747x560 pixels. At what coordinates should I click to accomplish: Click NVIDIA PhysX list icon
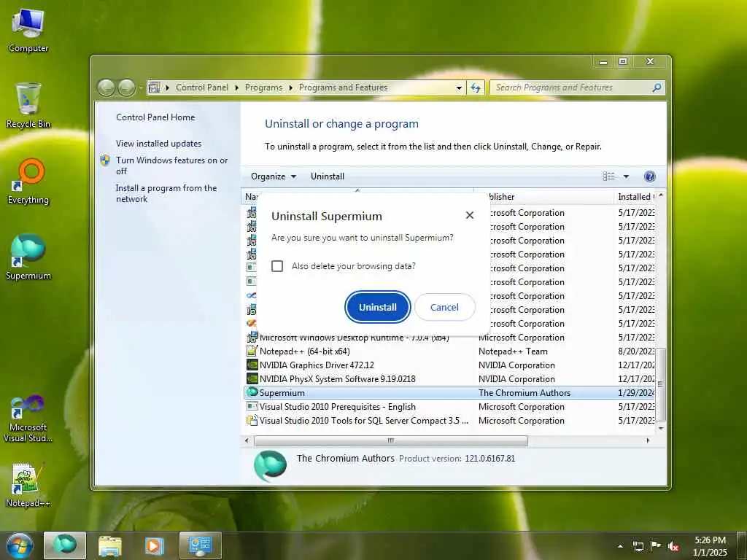pos(252,378)
